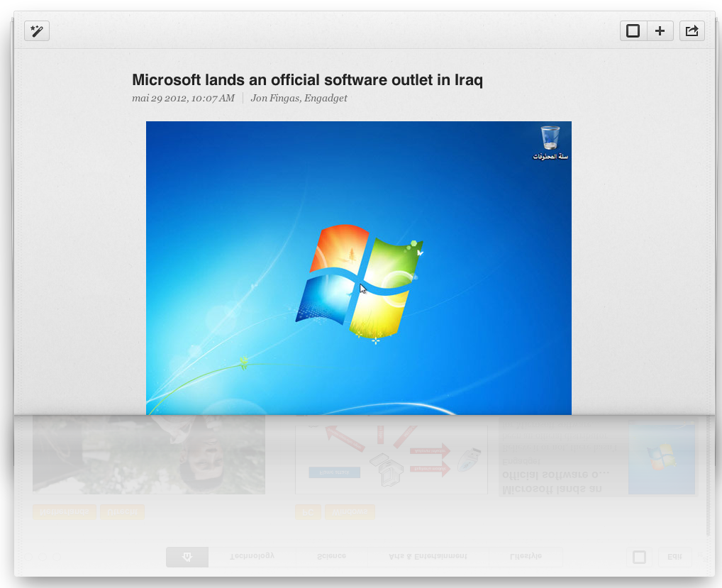Click the square view-mode icon in top toolbar
The image size is (722, 588).
pyautogui.click(x=633, y=31)
